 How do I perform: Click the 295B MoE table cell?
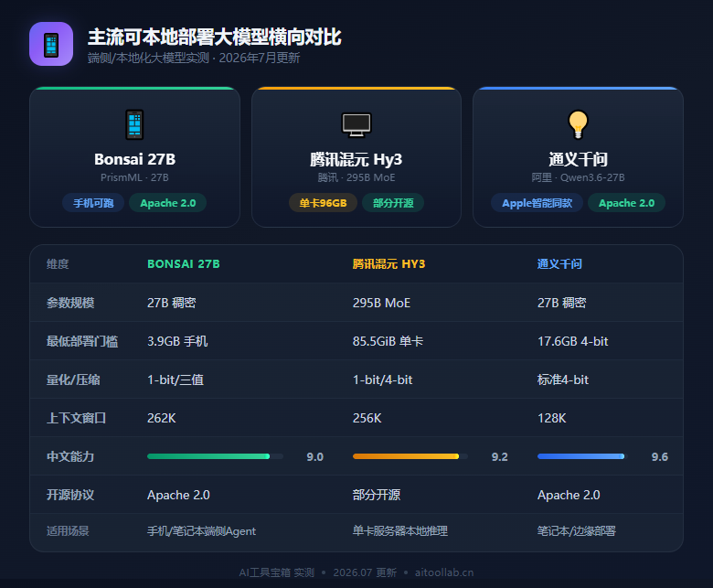pyautogui.click(x=381, y=303)
